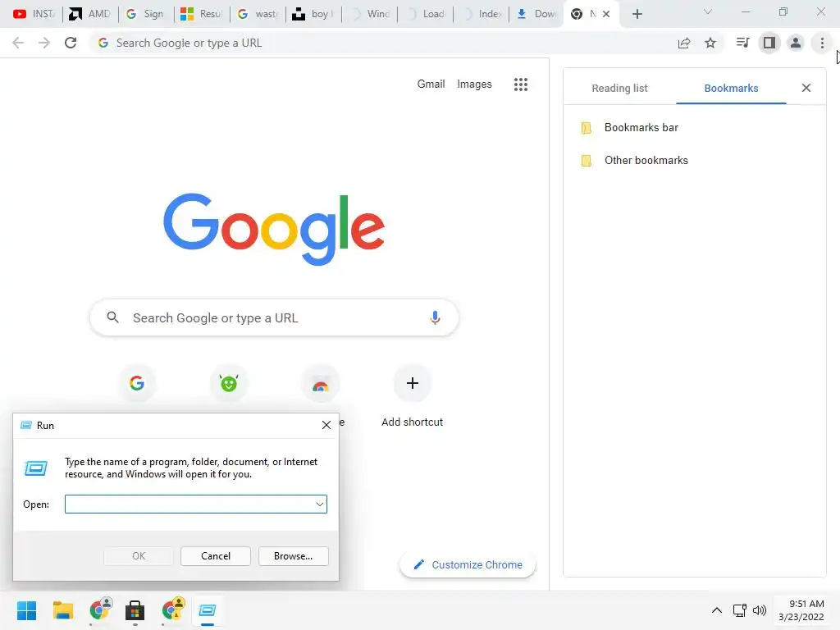Switch to the Load tab
The image size is (840, 630).
tap(426, 14)
